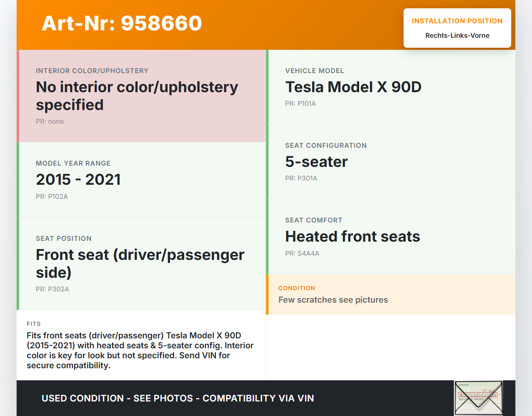
Task: Click the 'FITS' section label
Action: click(34, 324)
